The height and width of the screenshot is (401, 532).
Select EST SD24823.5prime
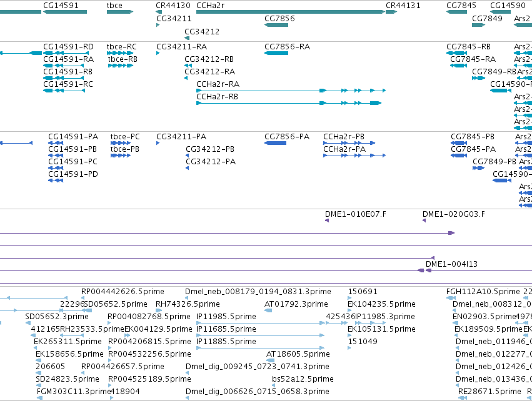[67, 379]
